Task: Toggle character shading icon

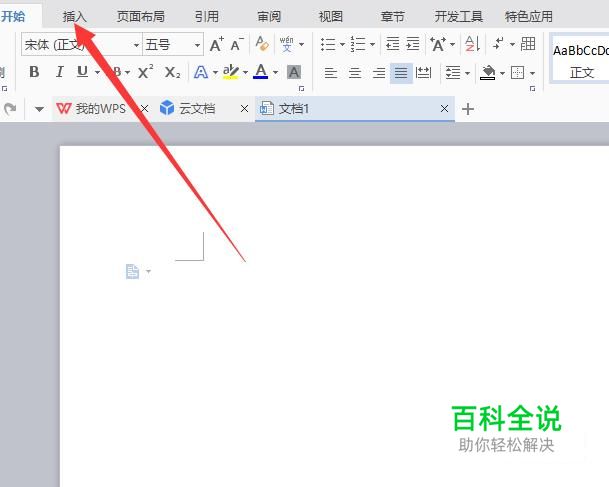Action: (x=294, y=72)
